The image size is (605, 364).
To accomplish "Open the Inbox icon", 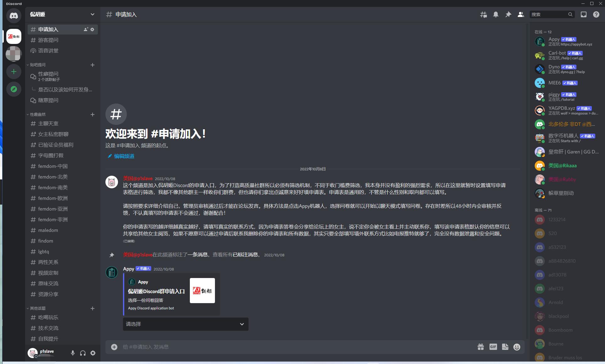I will coord(584,14).
